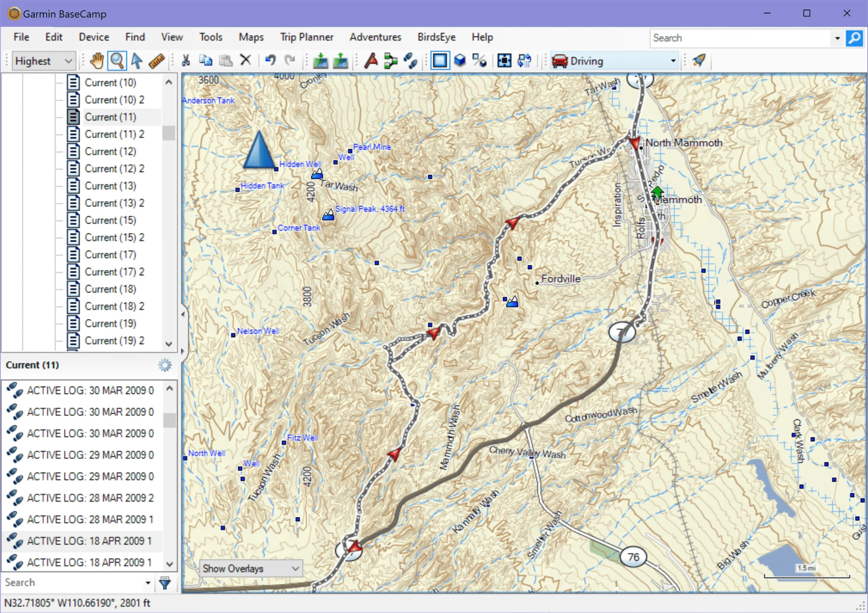868x613 pixels.
Task: Click the Pearl Mine map label
Action: 372,147
